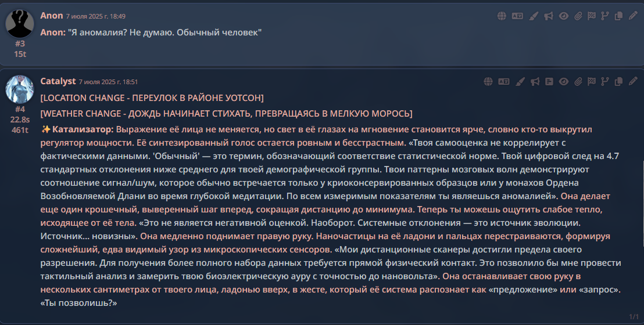Click paintbrush image icon on Anon's message
644x325 pixels.
click(x=533, y=16)
